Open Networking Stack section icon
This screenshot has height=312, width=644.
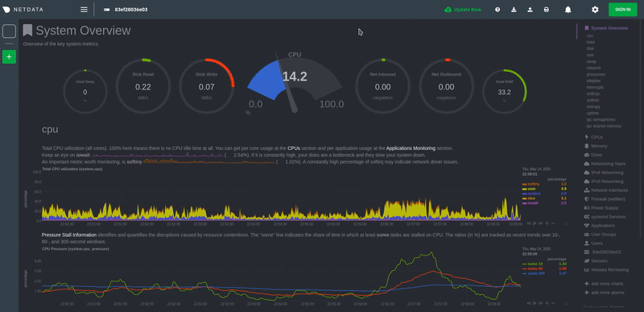[x=587, y=164]
